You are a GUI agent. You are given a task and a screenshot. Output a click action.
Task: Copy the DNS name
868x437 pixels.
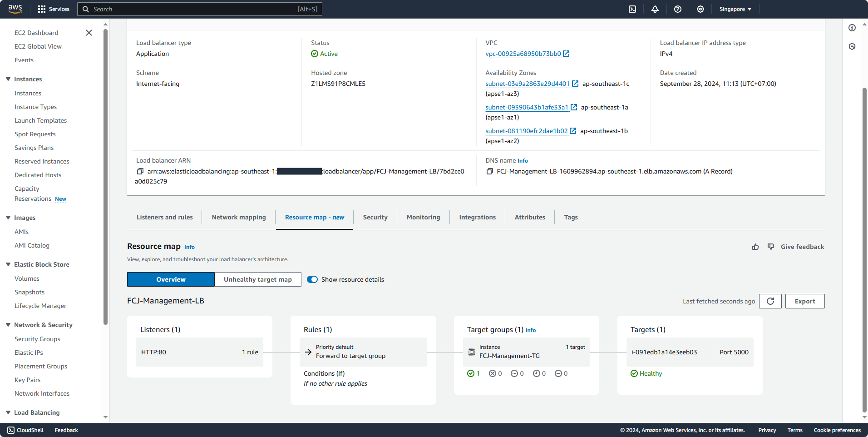point(490,171)
